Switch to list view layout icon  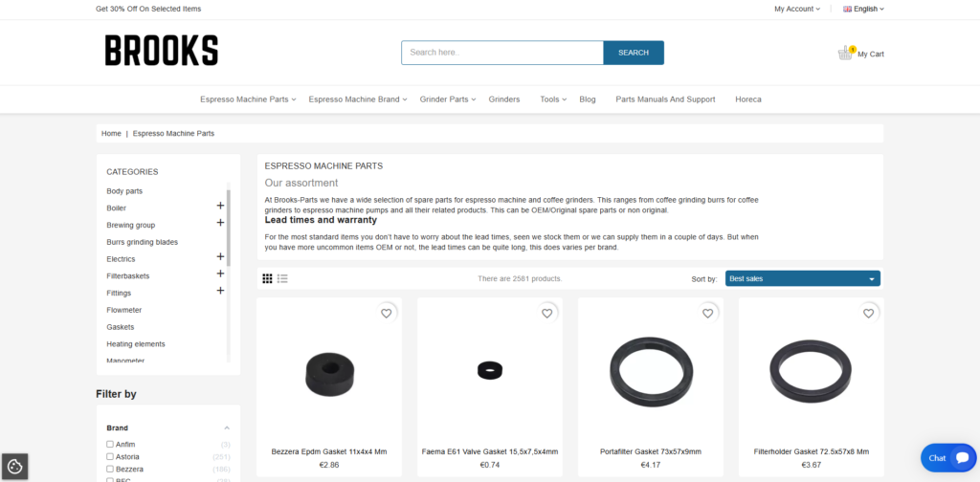282,278
